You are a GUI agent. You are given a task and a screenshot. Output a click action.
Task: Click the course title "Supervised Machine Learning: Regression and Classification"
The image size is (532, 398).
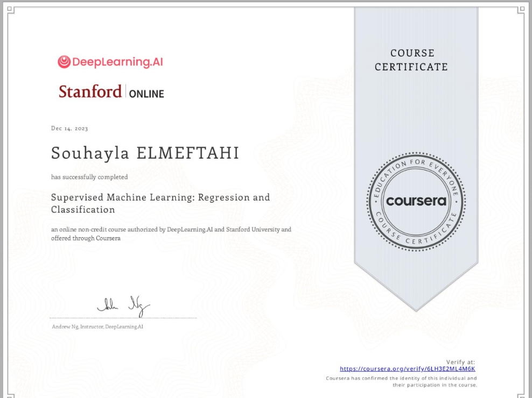pyautogui.click(x=160, y=203)
